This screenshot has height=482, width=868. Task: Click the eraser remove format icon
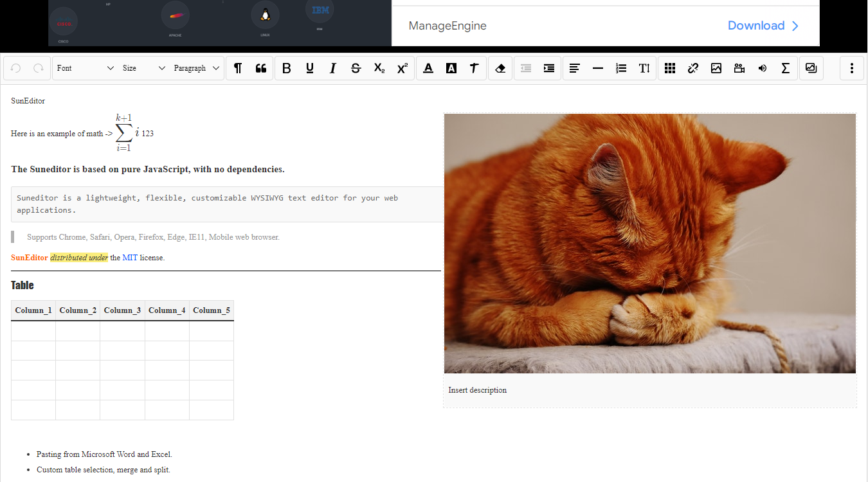tap(500, 68)
